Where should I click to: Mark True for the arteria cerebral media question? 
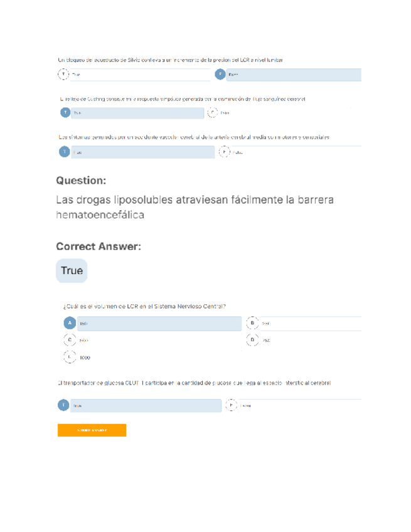pyautogui.click(x=64, y=152)
